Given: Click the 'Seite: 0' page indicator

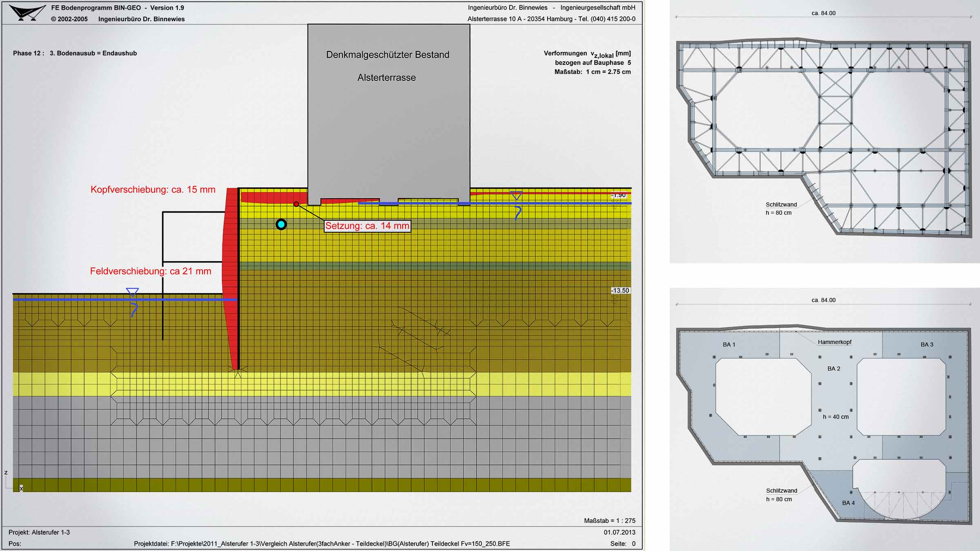Looking at the screenshot, I should [623, 544].
